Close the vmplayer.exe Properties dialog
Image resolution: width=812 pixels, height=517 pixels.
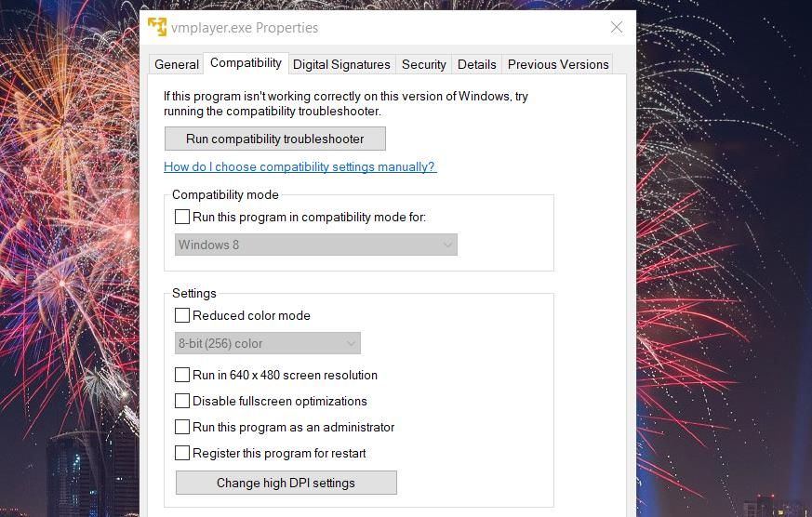(617, 27)
